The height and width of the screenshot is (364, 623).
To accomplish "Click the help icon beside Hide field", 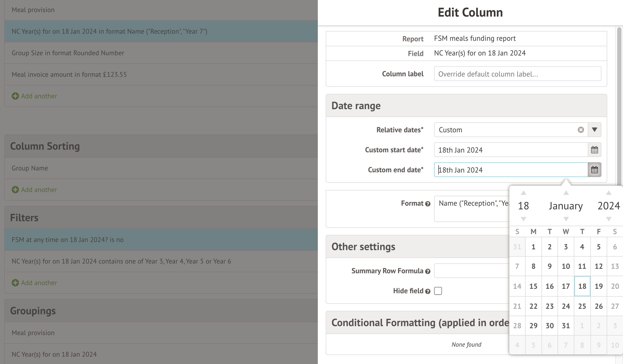I will [427, 291].
